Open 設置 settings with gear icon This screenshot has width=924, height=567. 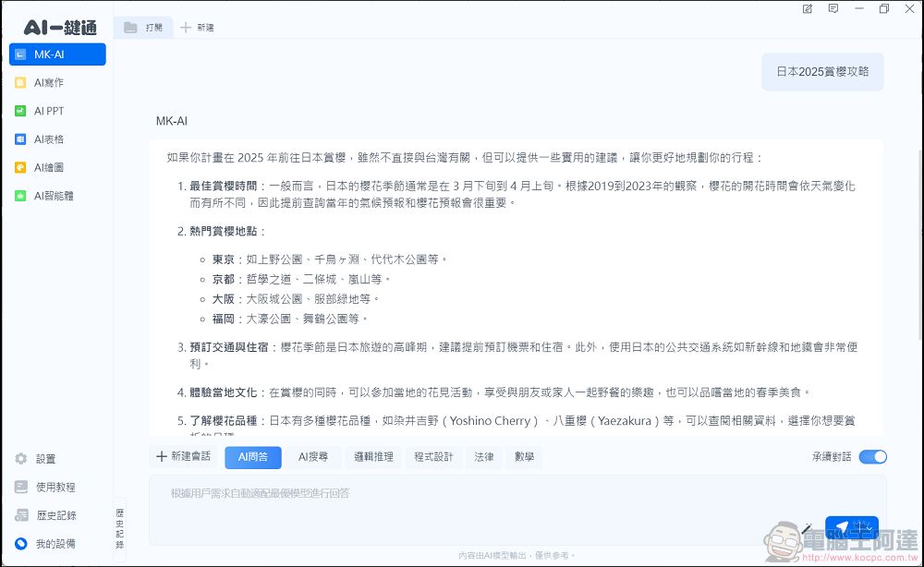pos(45,459)
